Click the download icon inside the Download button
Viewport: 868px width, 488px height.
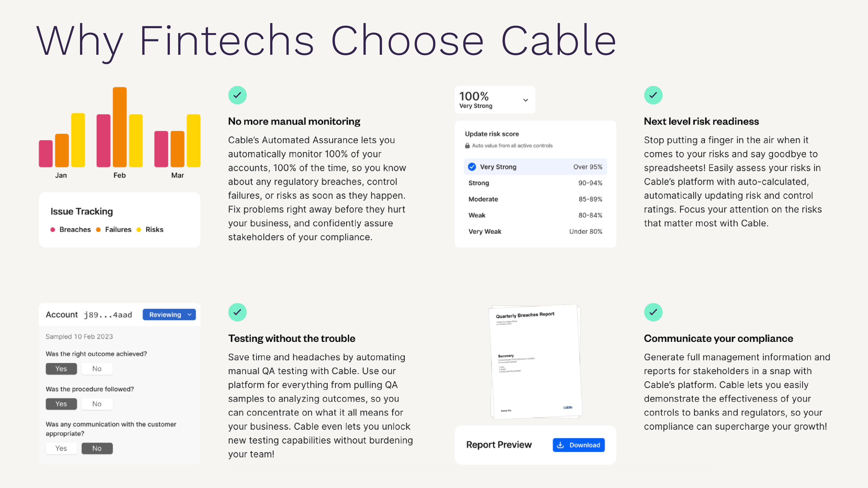[560, 445]
